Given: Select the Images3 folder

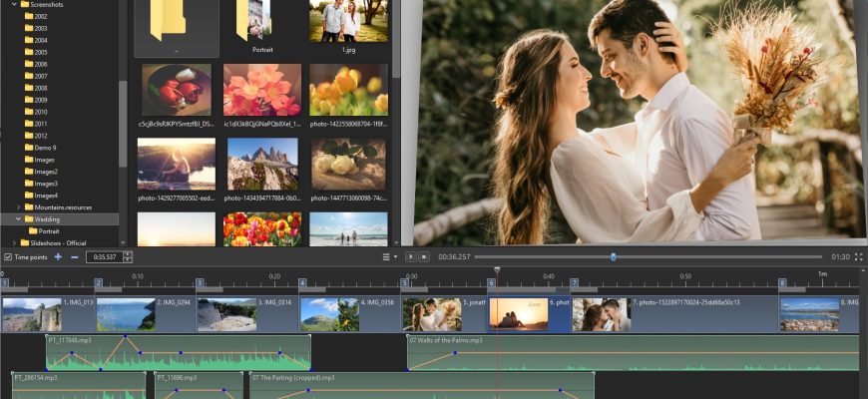Looking at the screenshot, I should point(41,184).
